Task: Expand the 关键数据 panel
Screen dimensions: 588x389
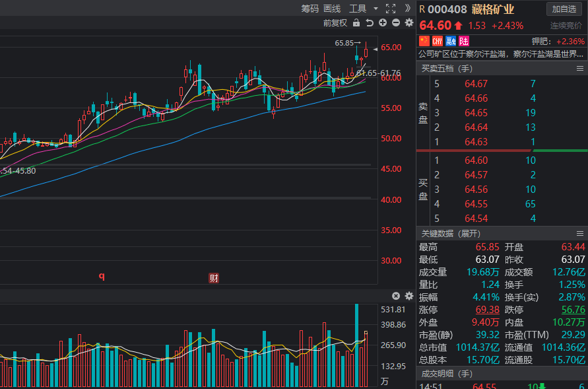Action: coord(451,234)
